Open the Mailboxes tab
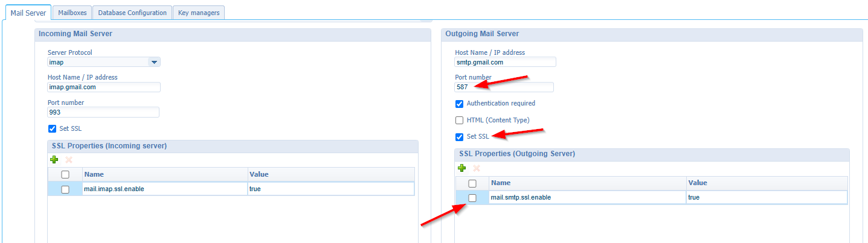The width and height of the screenshot is (868, 243). [x=72, y=13]
